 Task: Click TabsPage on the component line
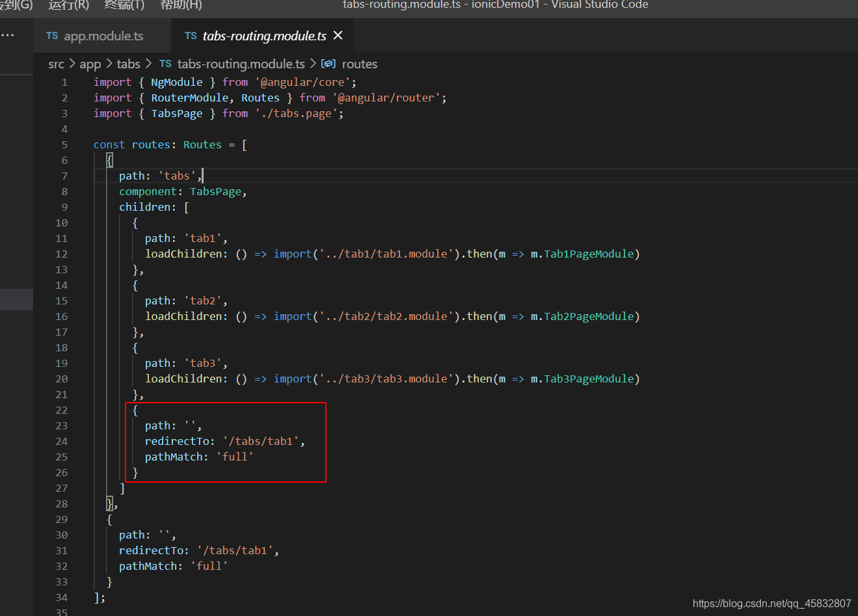[x=215, y=191]
